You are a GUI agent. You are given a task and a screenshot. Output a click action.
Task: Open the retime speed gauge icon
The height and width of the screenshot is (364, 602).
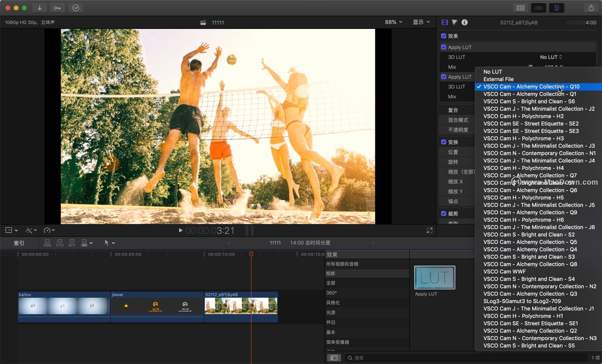point(47,230)
